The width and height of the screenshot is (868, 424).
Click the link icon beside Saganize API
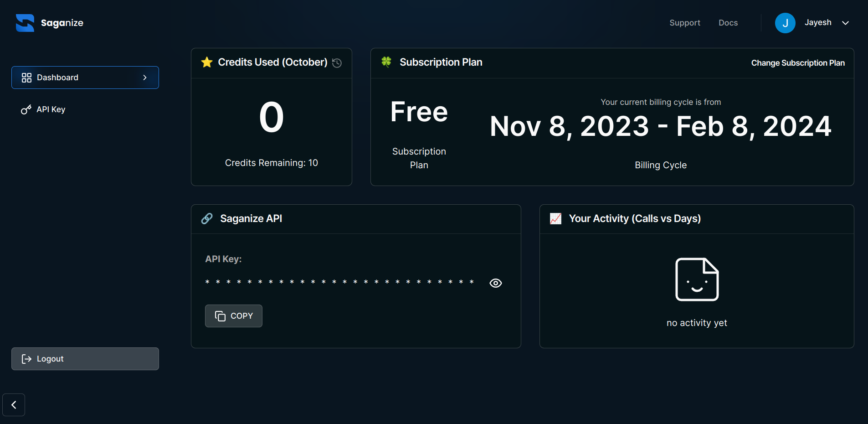click(x=207, y=218)
